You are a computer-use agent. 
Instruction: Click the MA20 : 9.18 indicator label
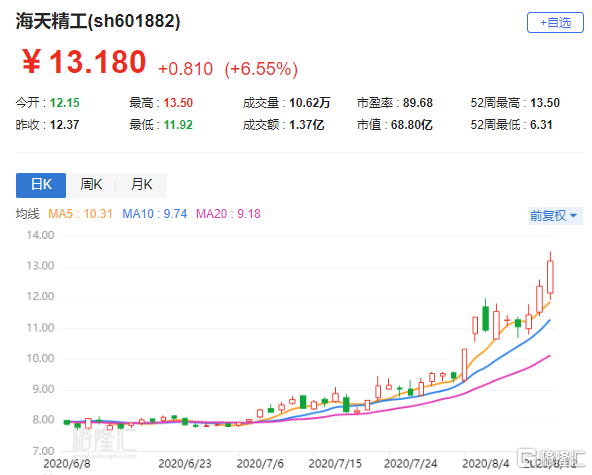[228, 214]
